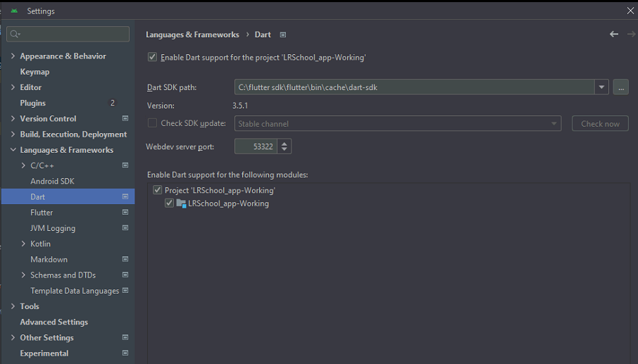638x364 pixels.
Task: Click the search magnifier icon in settings
Action: click(15, 34)
